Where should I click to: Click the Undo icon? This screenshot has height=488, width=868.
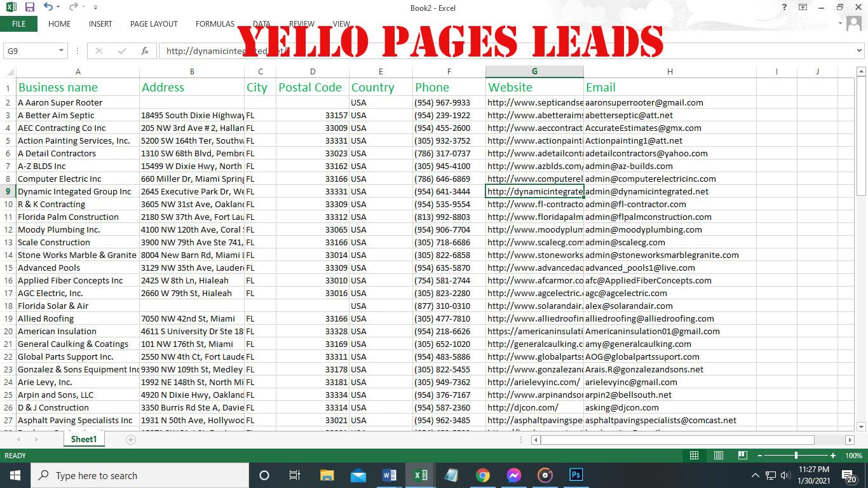[x=49, y=7]
